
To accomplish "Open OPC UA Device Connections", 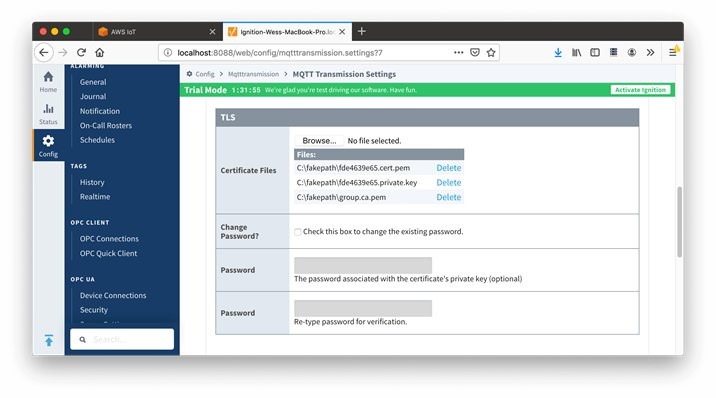I will tap(113, 295).
